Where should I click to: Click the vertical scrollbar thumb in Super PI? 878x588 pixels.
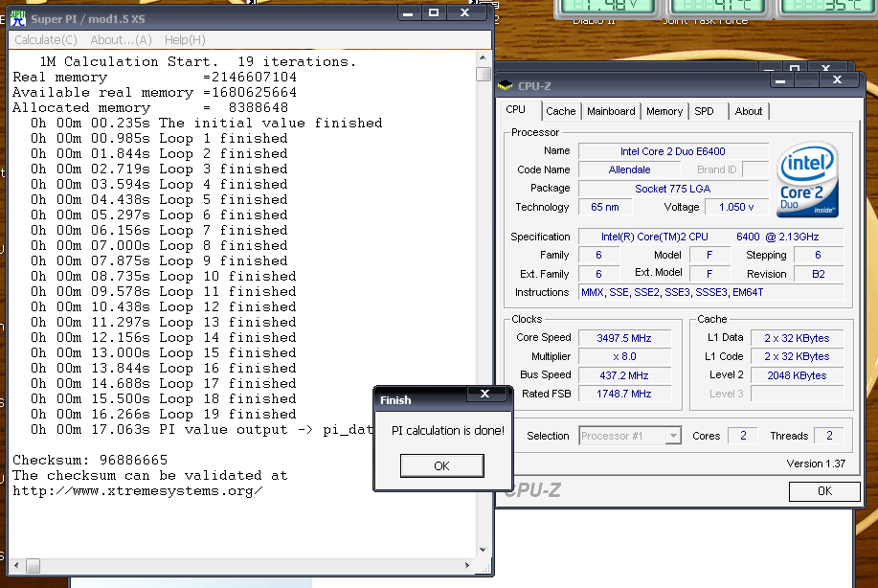tap(484, 74)
